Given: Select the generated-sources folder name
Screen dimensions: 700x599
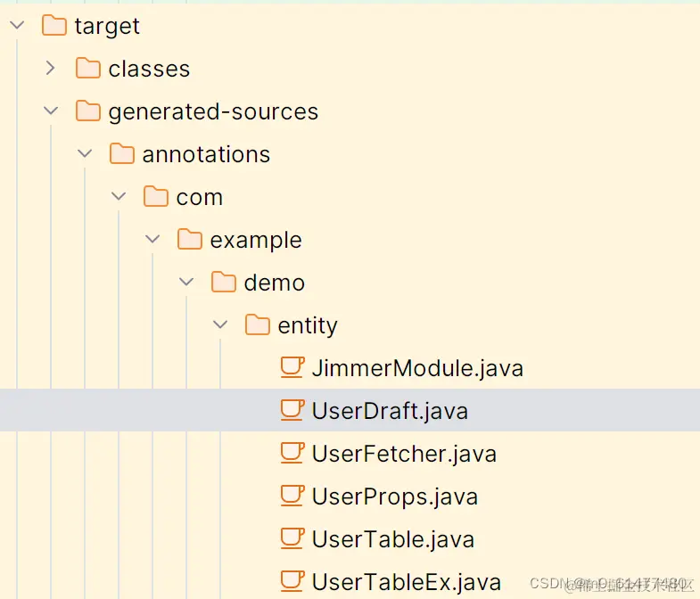Looking at the screenshot, I should tap(213, 111).
